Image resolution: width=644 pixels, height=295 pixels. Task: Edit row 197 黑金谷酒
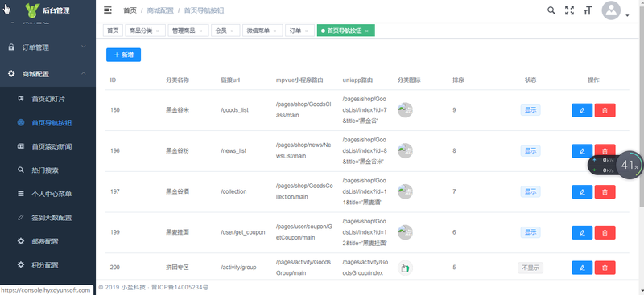[x=582, y=191]
